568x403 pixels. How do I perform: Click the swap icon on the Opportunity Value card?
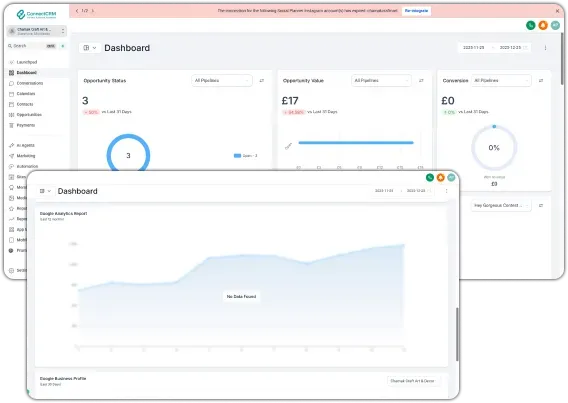click(x=421, y=80)
